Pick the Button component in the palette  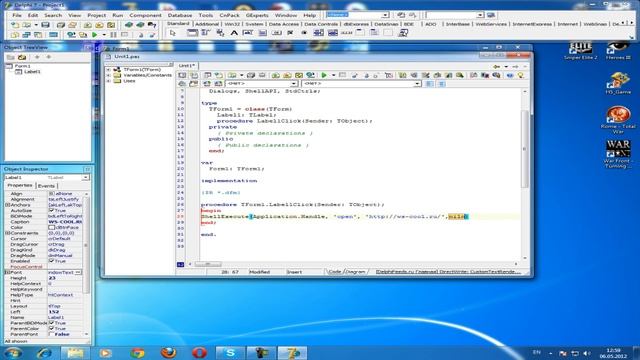click(276, 33)
